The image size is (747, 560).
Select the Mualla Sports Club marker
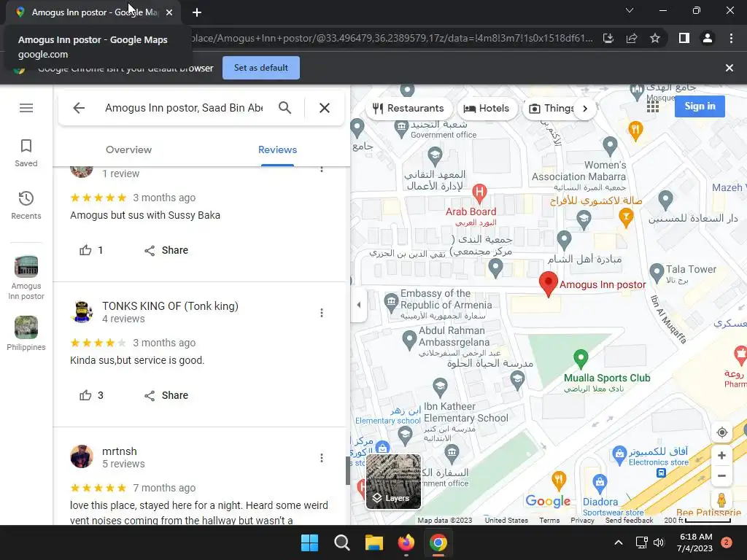coord(580,359)
